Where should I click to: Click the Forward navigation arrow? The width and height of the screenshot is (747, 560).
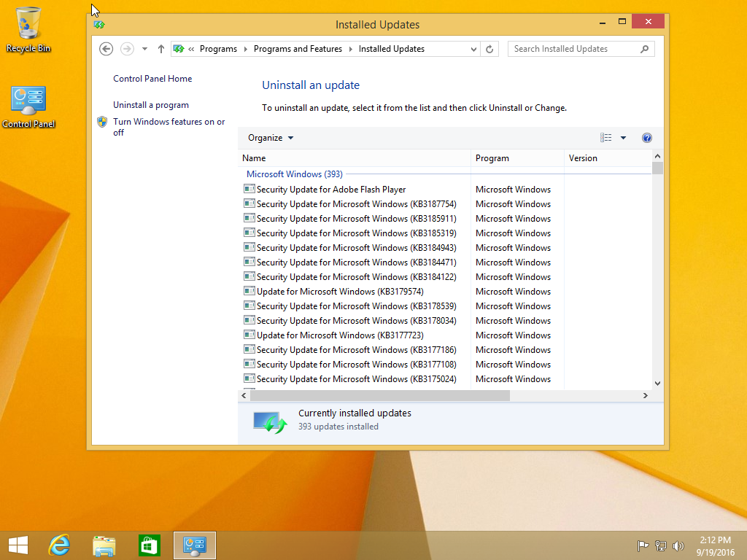click(127, 49)
